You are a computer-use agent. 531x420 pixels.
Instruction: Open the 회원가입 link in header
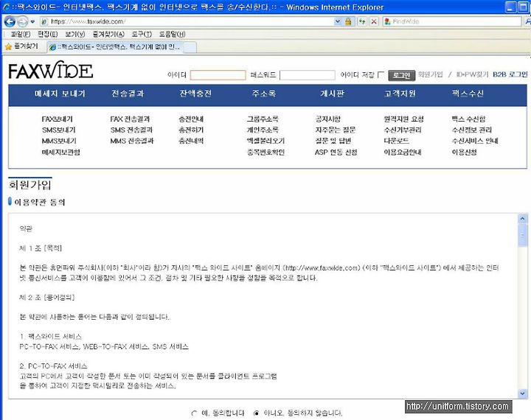pyautogui.click(x=430, y=74)
